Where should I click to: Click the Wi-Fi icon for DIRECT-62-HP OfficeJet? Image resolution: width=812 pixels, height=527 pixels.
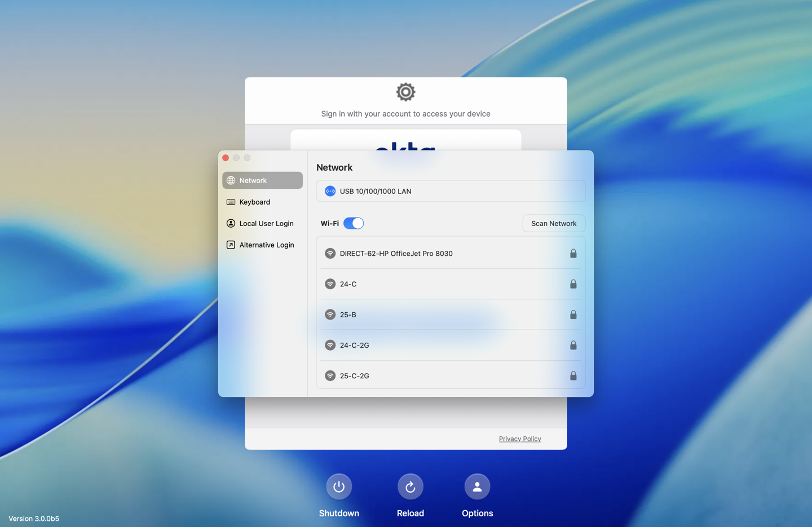point(330,254)
